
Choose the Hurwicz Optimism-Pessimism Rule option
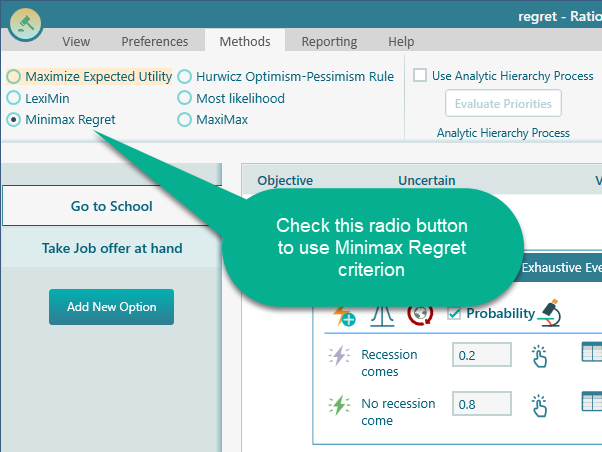[x=185, y=76]
